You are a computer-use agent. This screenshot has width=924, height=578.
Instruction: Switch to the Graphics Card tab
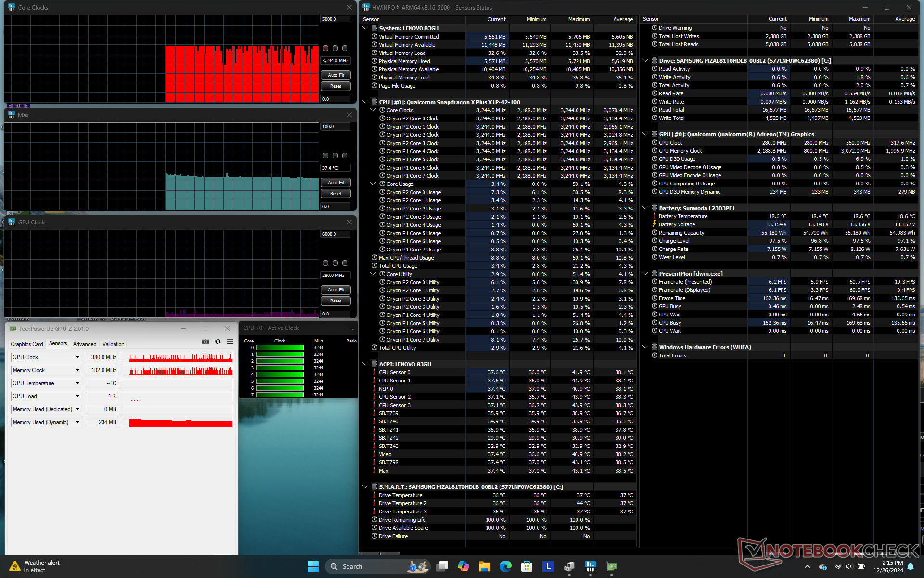coord(27,344)
